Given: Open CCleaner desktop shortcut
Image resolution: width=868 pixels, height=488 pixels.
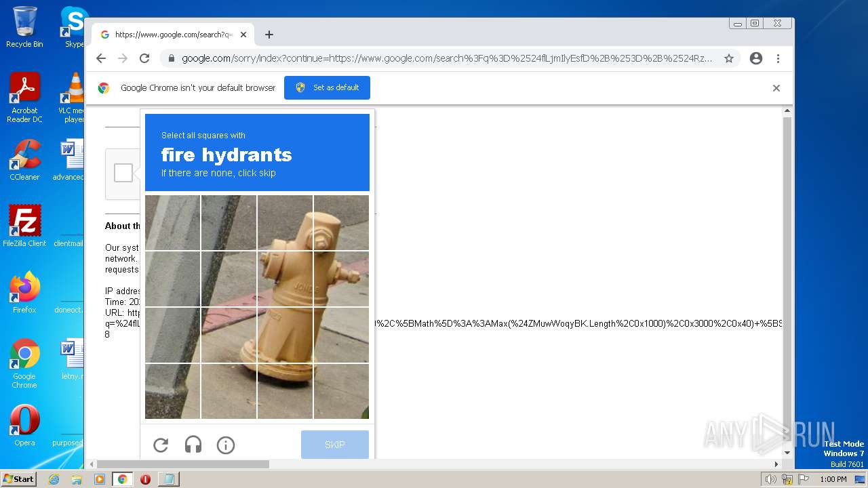Looking at the screenshot, I should 24,160.
